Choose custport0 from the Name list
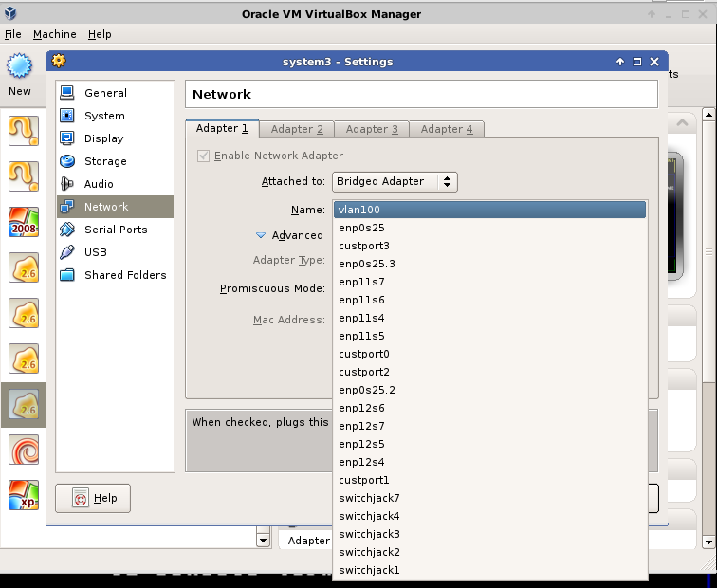This screenshot has height=588, width=717. click(x=489, y=354)
